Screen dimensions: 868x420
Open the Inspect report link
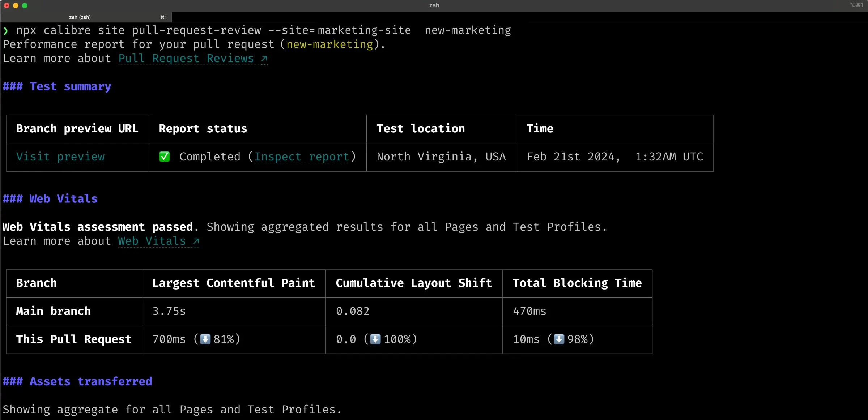click(302, 157)
